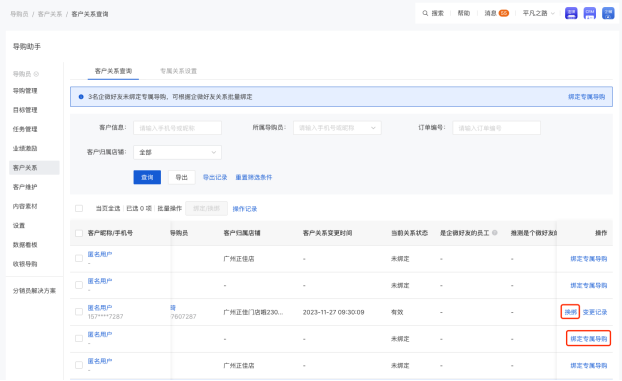Open the first purple app icon in header
Image resolution: width=622 pixels, height=381 pixels.
(571, 13)
